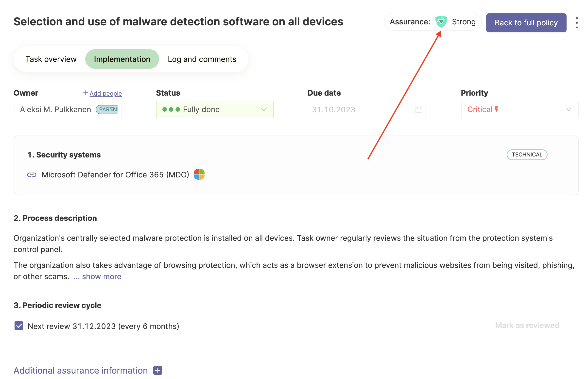Click the Assurance shield icon
This screenshot has width=588, height=379.
[441, 22]
